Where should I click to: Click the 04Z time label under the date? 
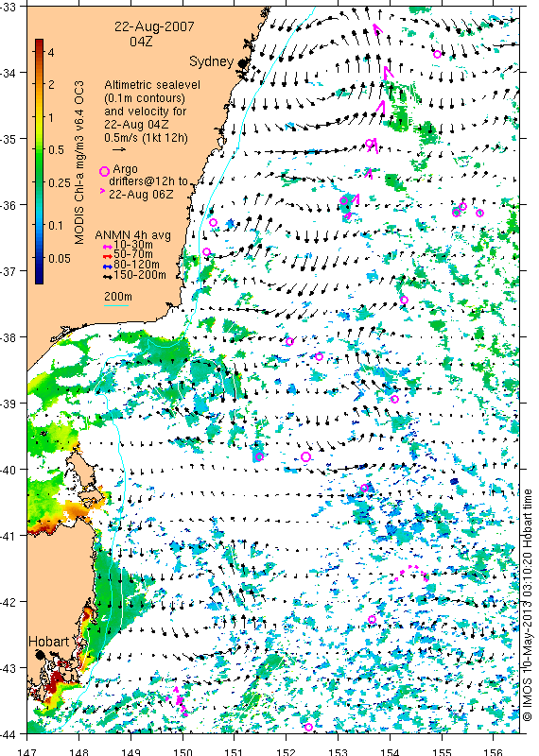tap(141, 42)
